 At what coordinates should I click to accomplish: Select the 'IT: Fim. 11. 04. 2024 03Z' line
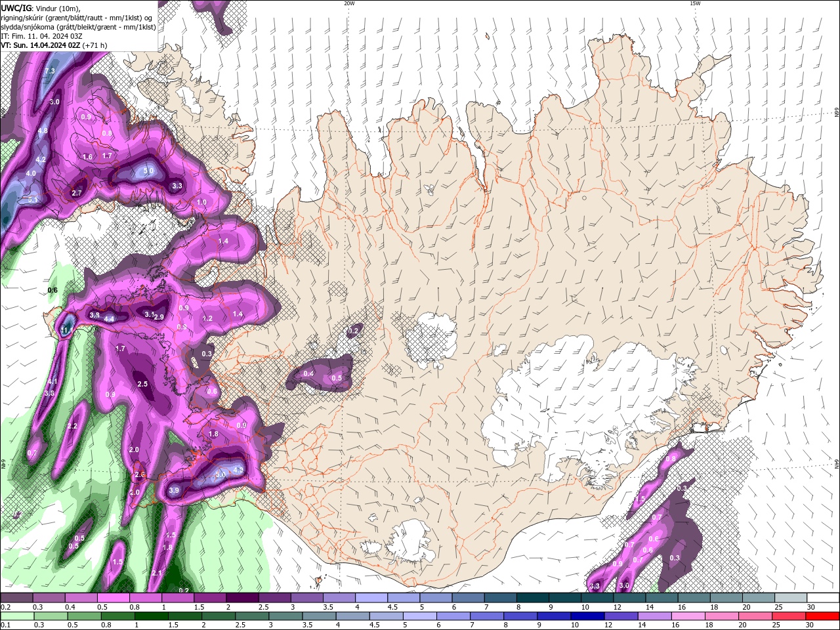point(41,36)
